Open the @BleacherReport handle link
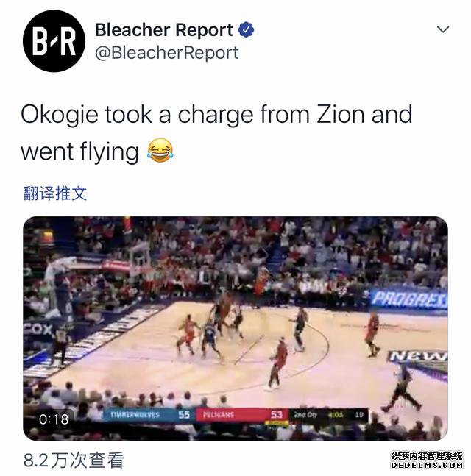Screen dimensions: 471x476 167,53
